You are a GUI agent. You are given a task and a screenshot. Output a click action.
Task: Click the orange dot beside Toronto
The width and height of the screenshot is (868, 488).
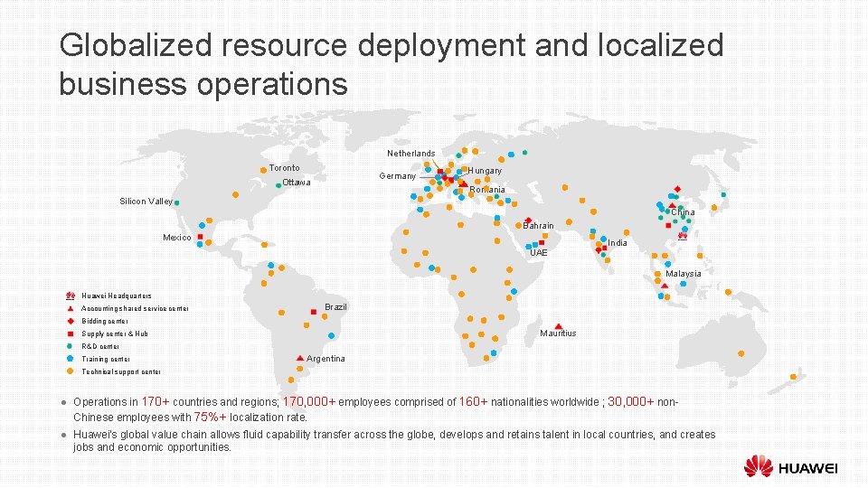[x=263, y=171]
